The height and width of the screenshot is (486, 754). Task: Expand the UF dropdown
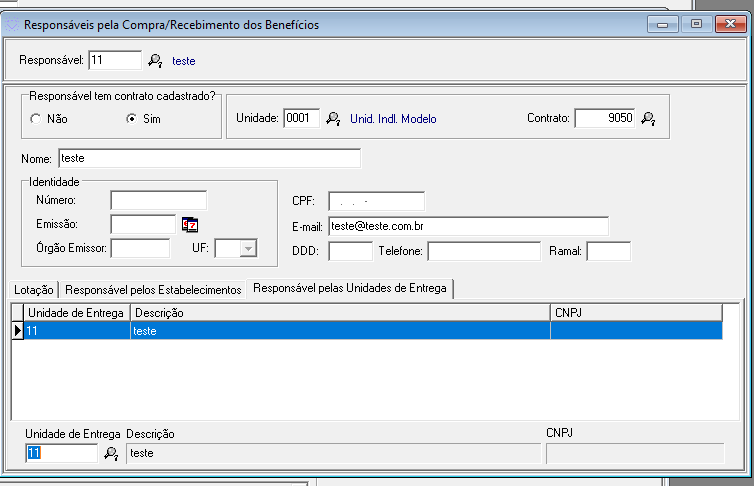[x=247, y=249]
